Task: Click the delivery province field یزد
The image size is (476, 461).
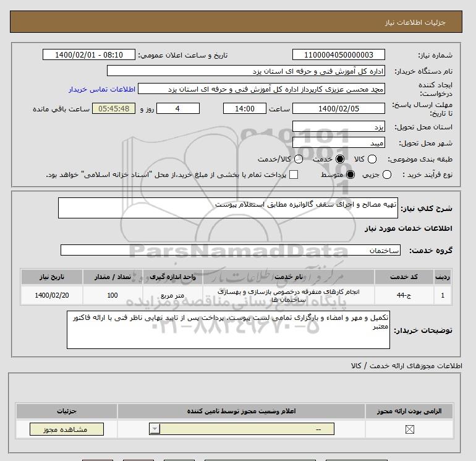Action: (339, 126)
